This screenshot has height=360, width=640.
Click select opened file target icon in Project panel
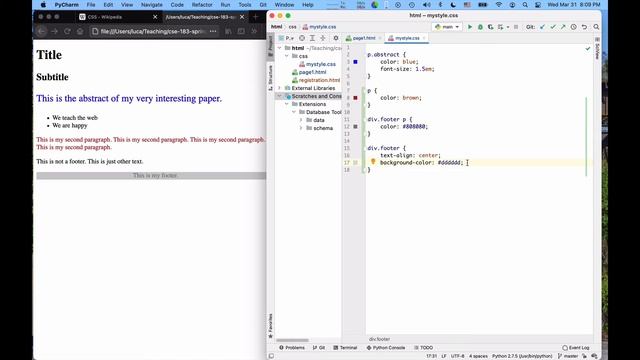pyautogui.click(x=302, y=38)
